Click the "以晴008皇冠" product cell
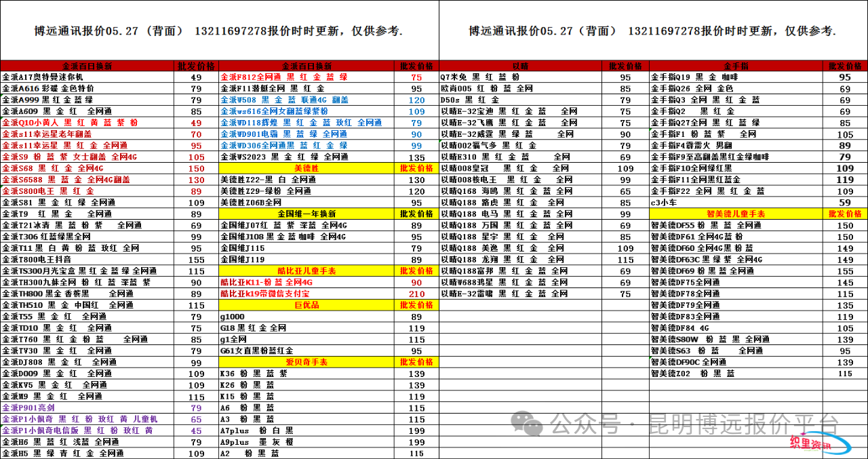The image size is (868, 459). point(520,168)
